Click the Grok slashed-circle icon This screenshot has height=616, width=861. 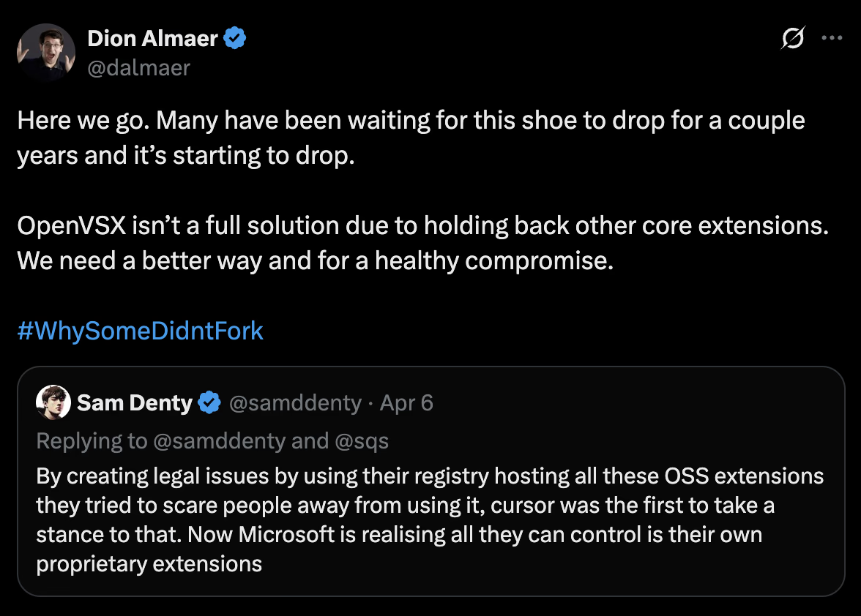click(x=793, y=38)
